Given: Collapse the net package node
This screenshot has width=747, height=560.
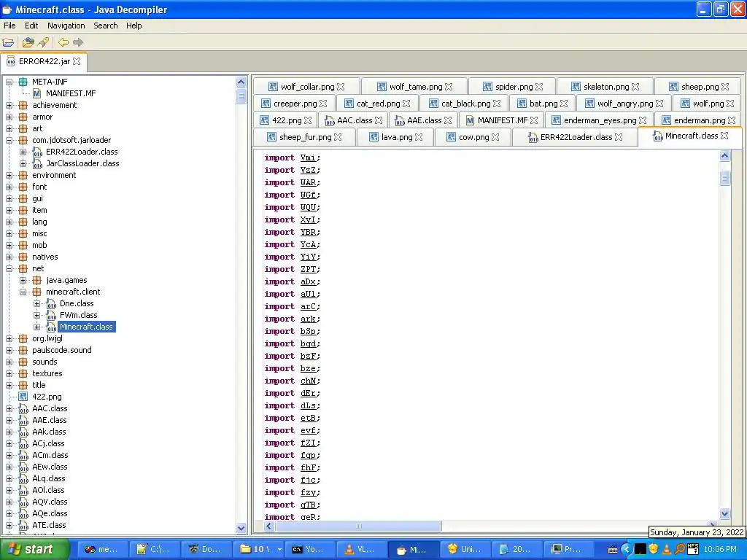Looking at the screenshot, I should point(9,268).
